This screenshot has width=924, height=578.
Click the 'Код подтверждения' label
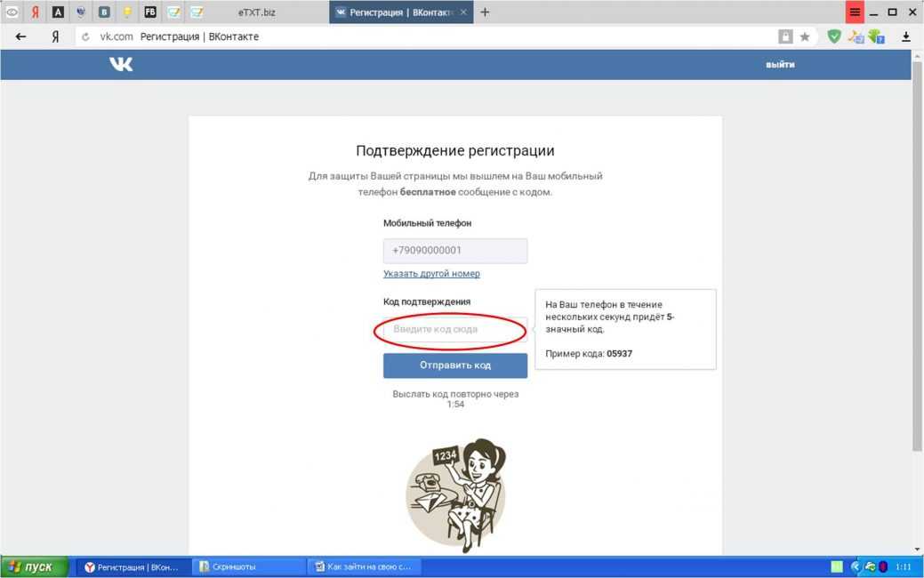(427, 301)
